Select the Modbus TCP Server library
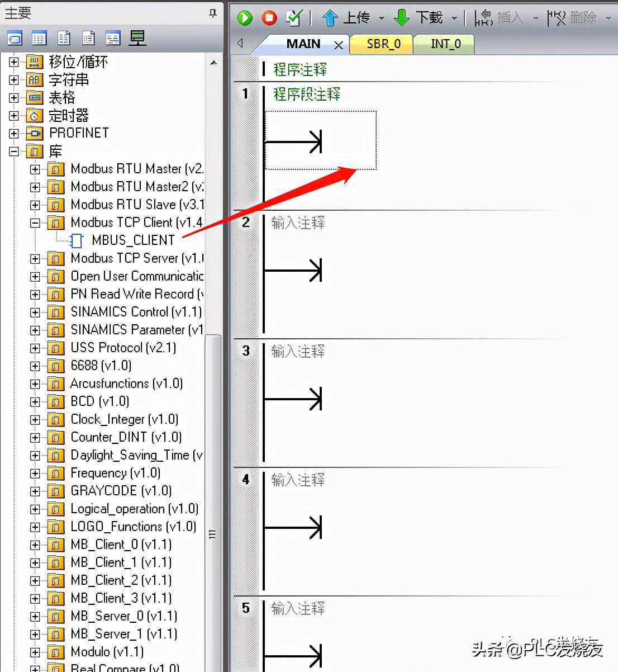 click(x=136, y=258)
